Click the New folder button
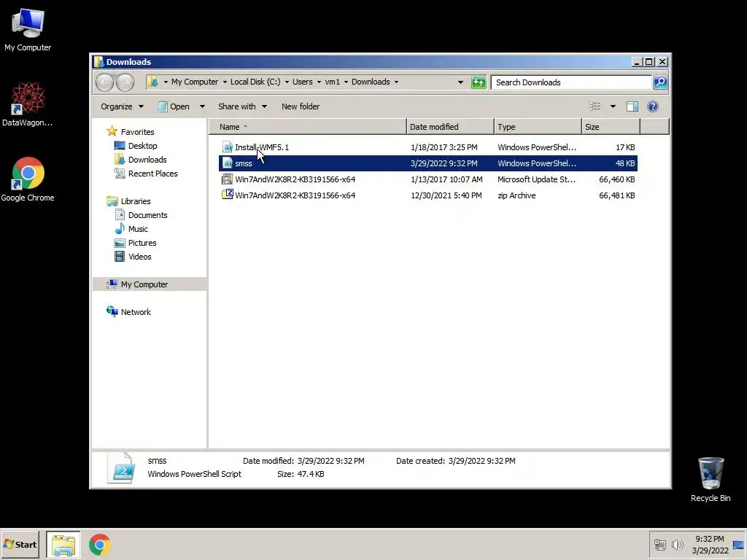 [x=300, y=106]
